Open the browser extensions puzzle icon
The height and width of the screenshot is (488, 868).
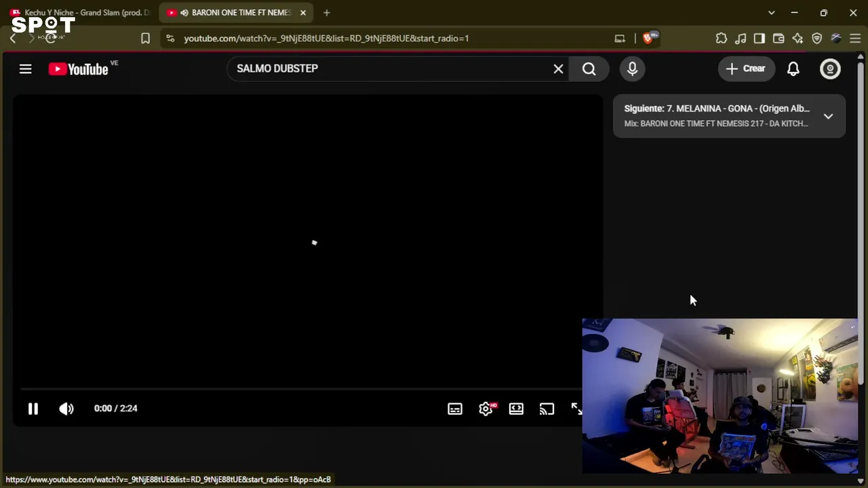click(x=722, y=39)
